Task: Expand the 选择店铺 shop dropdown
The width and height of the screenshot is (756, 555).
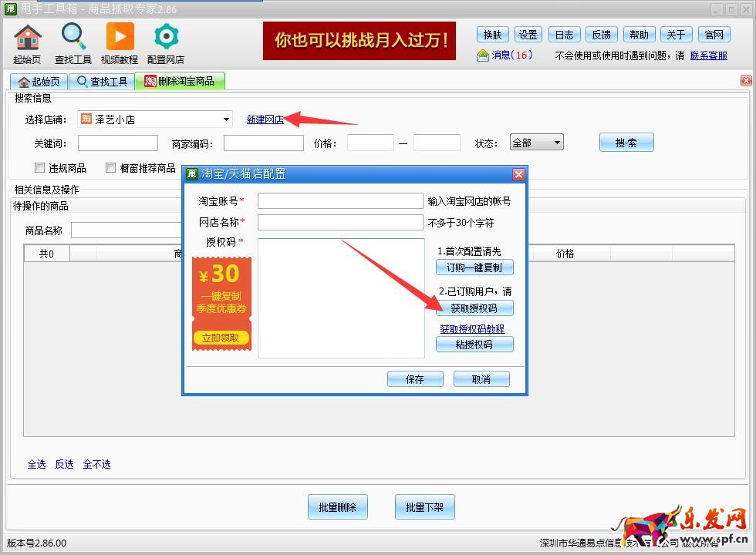Action: tap(227, 119)
